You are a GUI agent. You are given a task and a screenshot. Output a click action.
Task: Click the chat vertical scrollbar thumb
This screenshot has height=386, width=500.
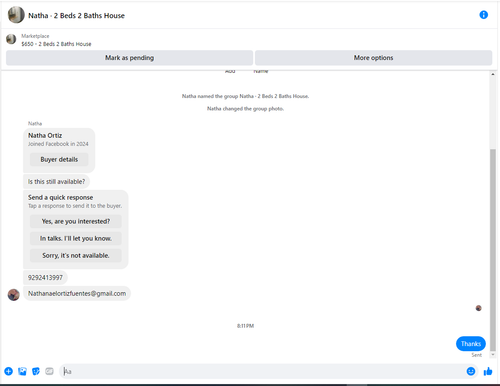coord(493,250)
